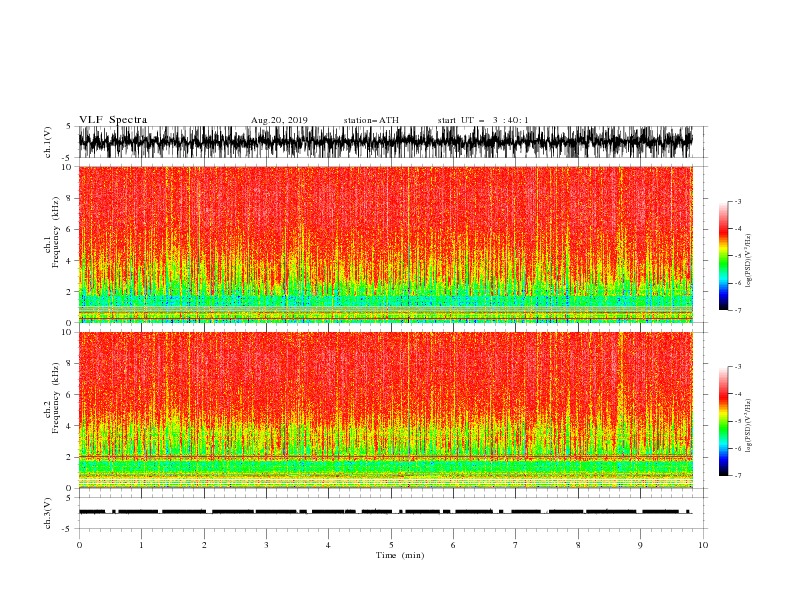This screenshot has width=792, height=612.
Task: Click the time axis tick label '2'
Action: pos(204,545)
